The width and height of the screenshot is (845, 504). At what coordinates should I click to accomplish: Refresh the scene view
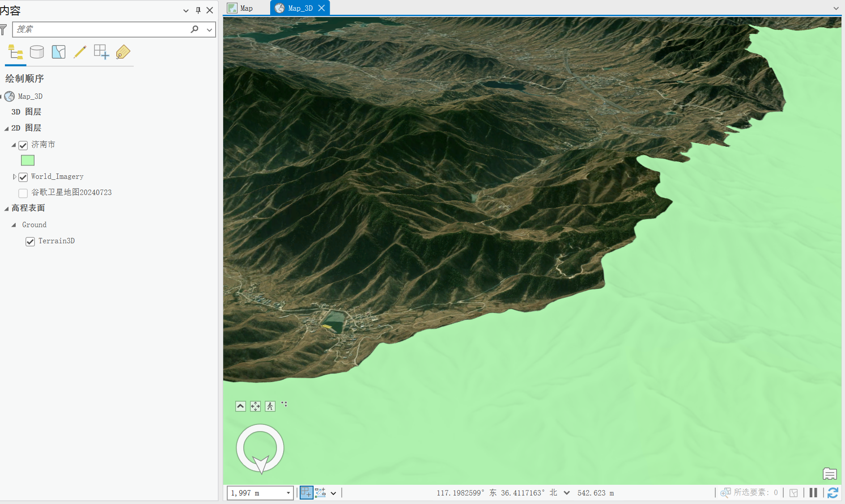tap(833, 493)
